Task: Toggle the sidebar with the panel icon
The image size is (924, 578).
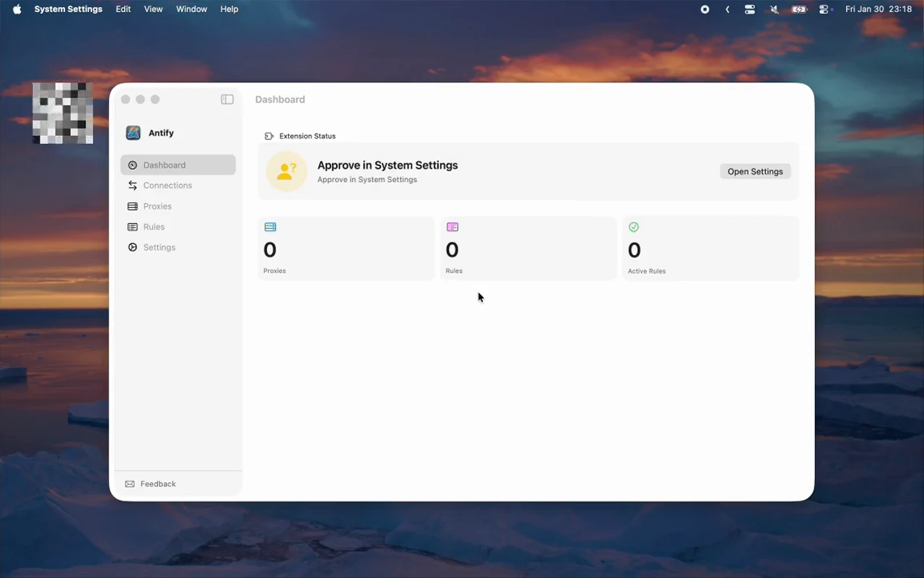Action: 227,100
